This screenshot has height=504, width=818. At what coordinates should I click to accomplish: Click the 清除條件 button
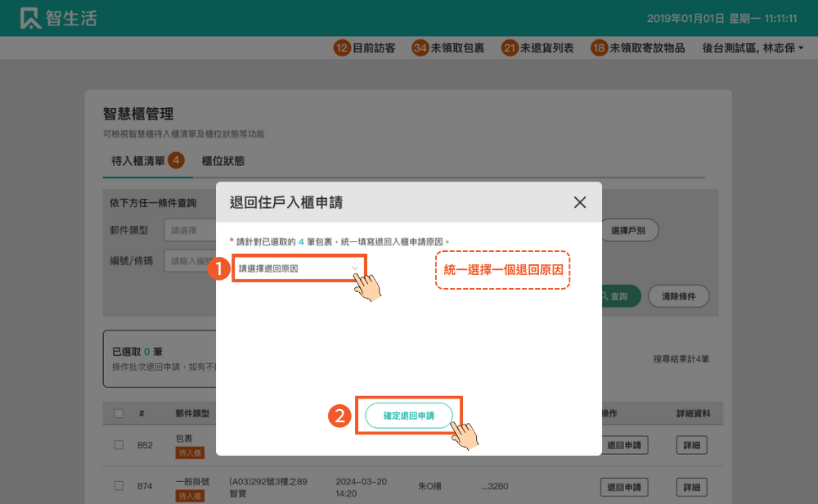pos(678,296)
